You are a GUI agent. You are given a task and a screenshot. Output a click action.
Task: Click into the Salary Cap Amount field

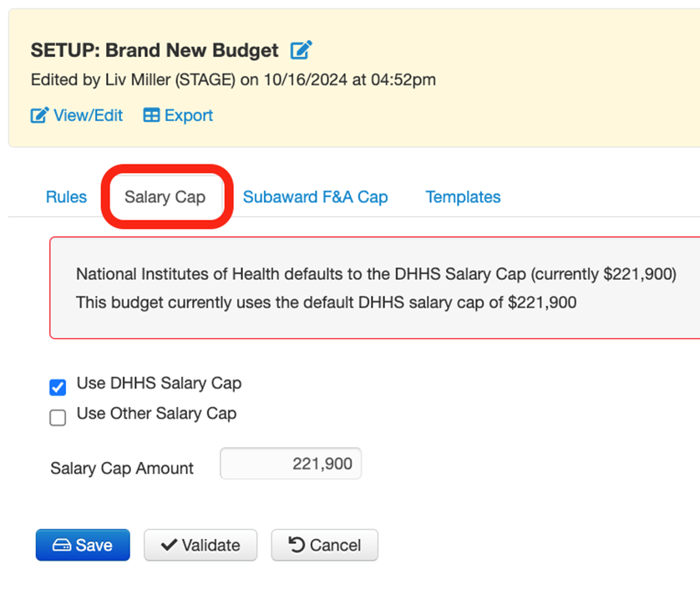[291, 465]
